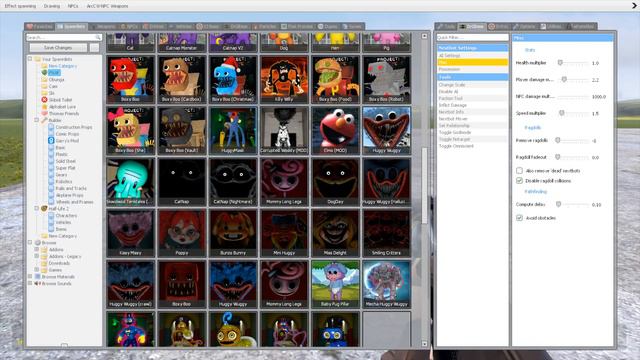Select the Change Scale tool

[x=472, y=84]
